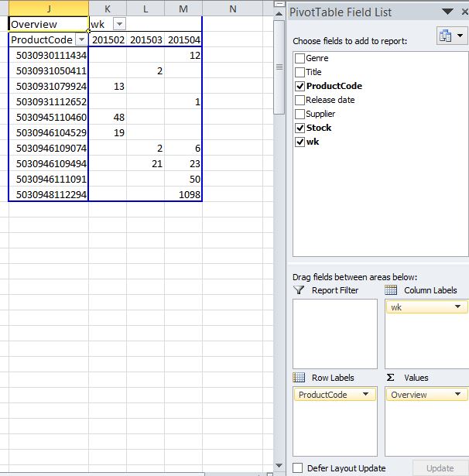The height and width of the screenshot is (476, 469).
Task: Select column M header
Action: tap(183, 9)
